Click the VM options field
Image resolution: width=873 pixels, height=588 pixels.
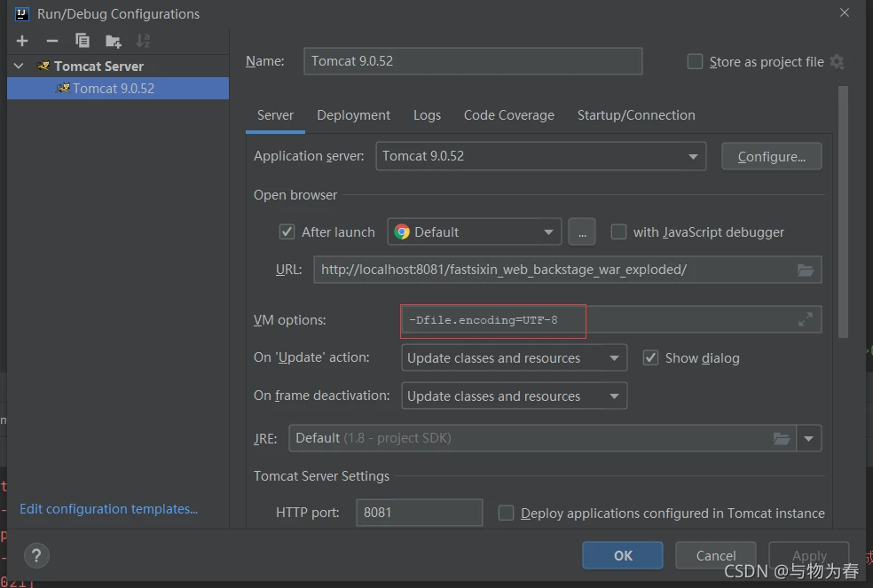[x=610, y=319]
